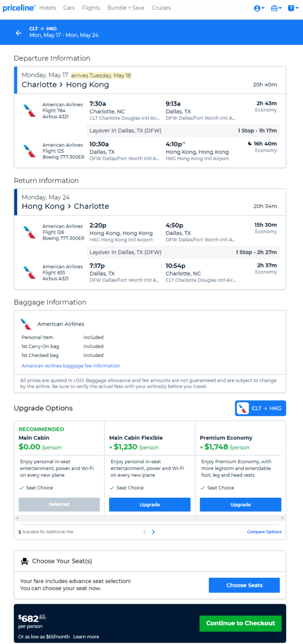The width and height of the screenshot is (303, 644).
Task: Click the Priceline logo
Action: tap(19, 8)
